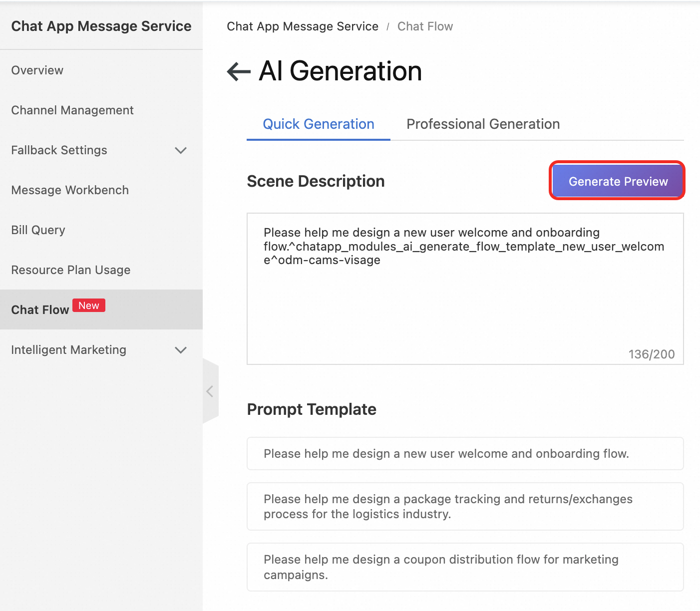Switch to the Quick Generation tab
Screen dimensions: 700x611
tap(319, 124)
